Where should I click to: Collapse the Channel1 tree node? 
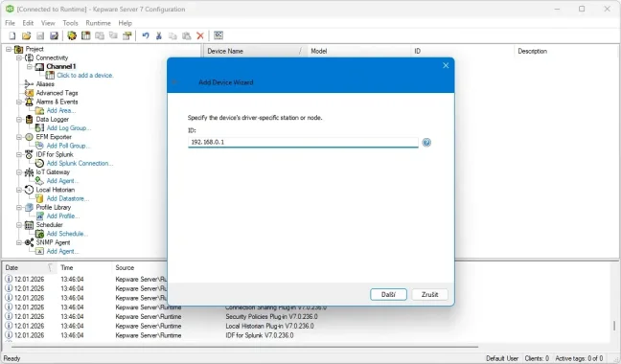tap(30, 66)
